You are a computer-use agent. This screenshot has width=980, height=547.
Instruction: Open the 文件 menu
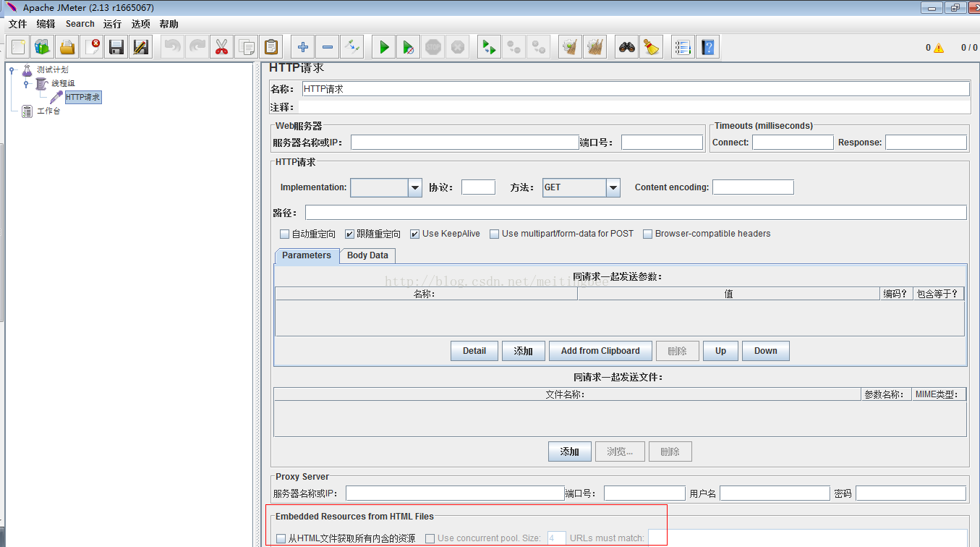(17, 24)
